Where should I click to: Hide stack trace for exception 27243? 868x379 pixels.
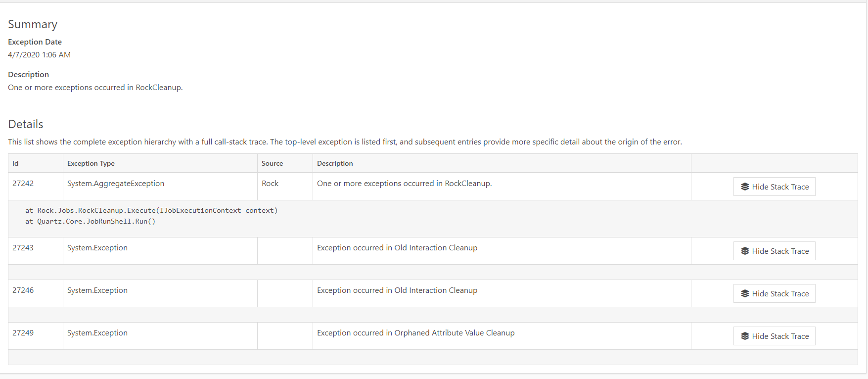coord(774,251)
